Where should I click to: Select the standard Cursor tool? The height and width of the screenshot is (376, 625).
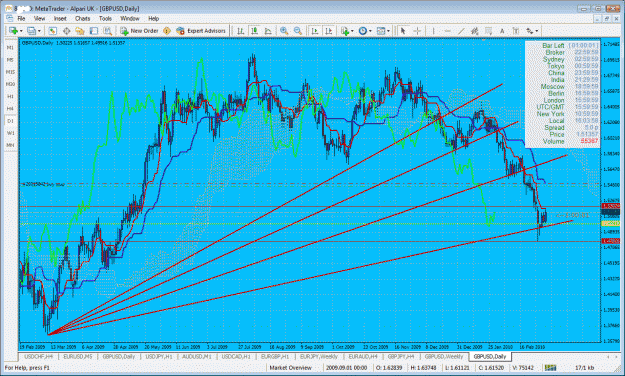(403, 31)
